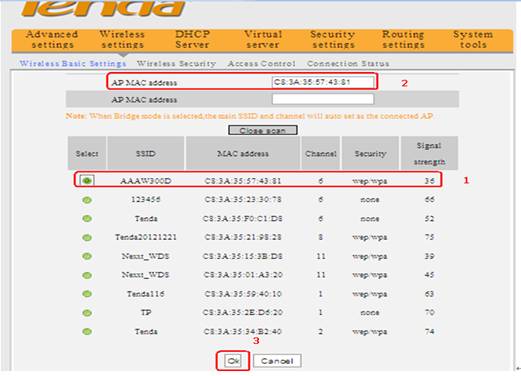Focus the AP MAC address field containing C8:3A:35:57:43:81
Viewport: 521px width, 376px height.
(323, 82)
